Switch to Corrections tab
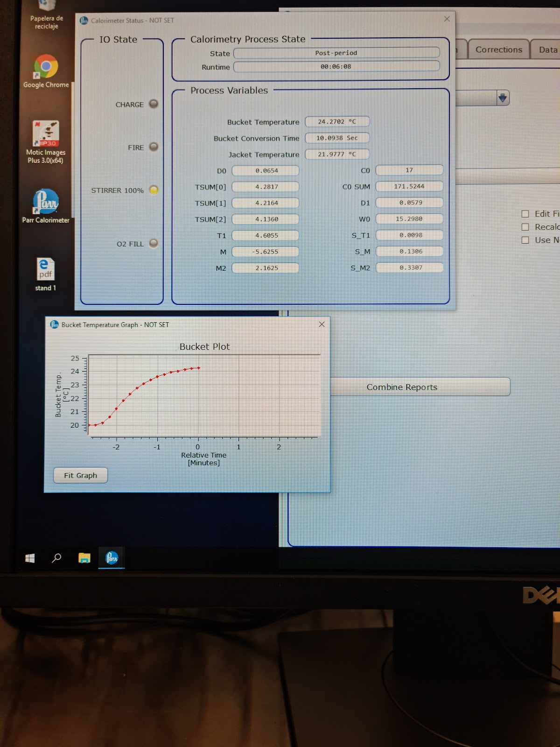Viewport: 560px width, 747px height. tap(499, 49)
